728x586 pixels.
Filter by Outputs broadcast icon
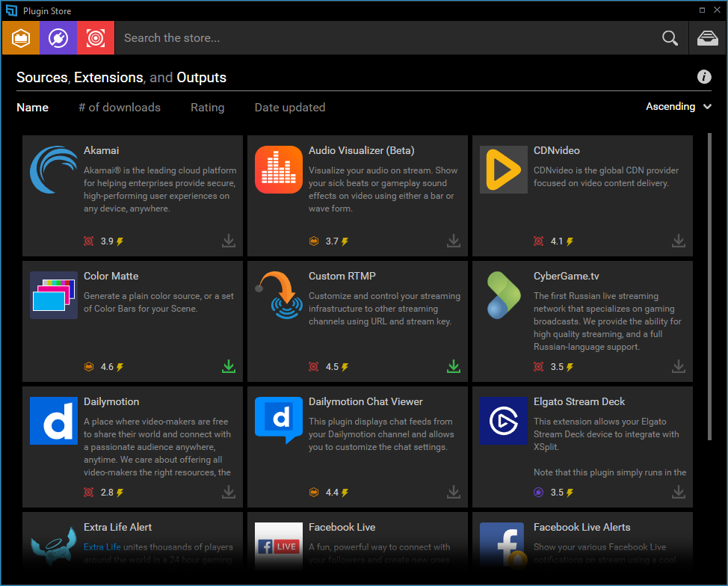pyautogui.click(x=96, y=38)
